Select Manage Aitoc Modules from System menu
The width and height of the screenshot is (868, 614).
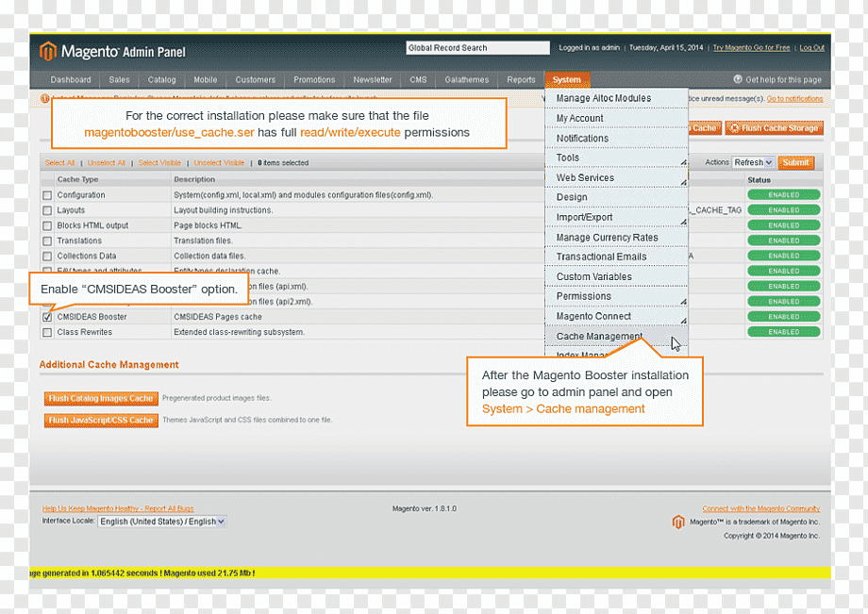point(616,98)
